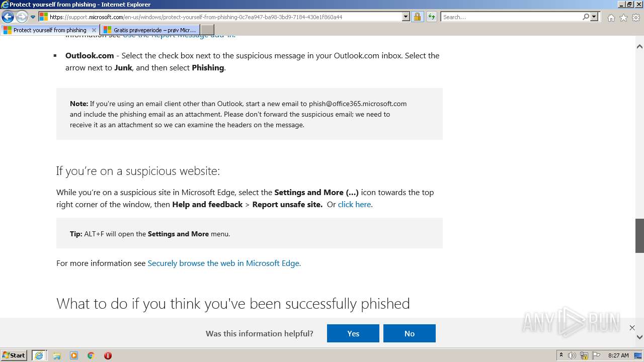644x362 pixels.
Task: Click the 'phish@office365.microsoft.com' email text
Action: pos(358,104)
